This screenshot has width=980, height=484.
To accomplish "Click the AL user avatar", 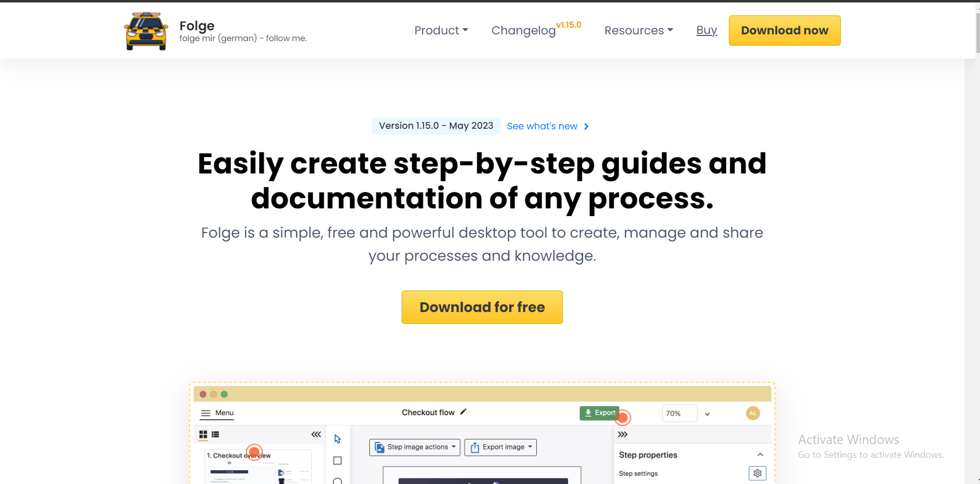I will point(752,413).
